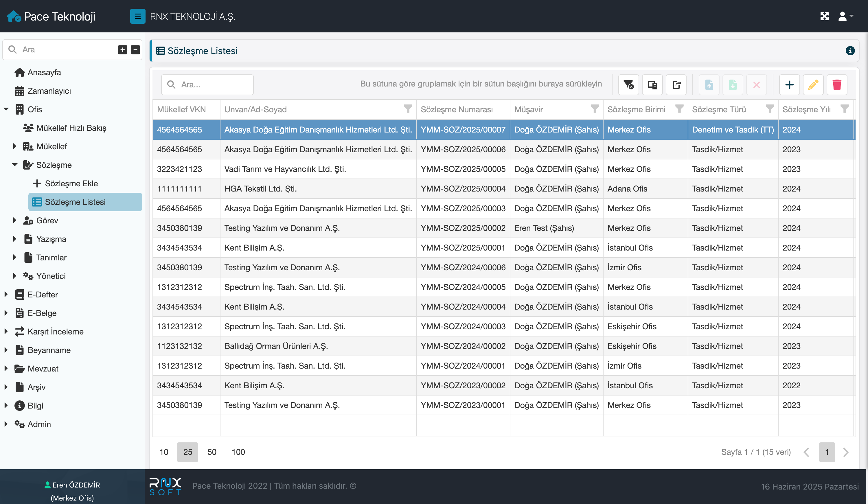
Task: Expand all menu nodes with plus box
Action: click(x=123, y=49)
